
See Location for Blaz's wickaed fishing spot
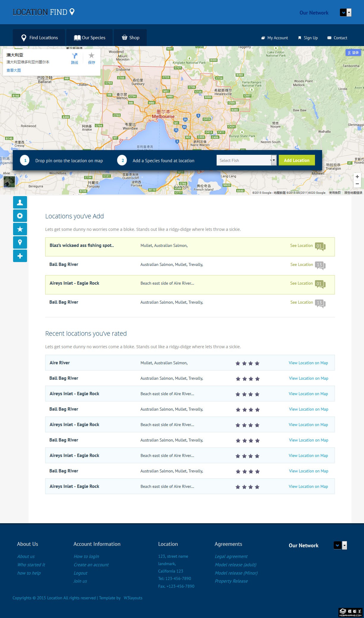[301, 246]
